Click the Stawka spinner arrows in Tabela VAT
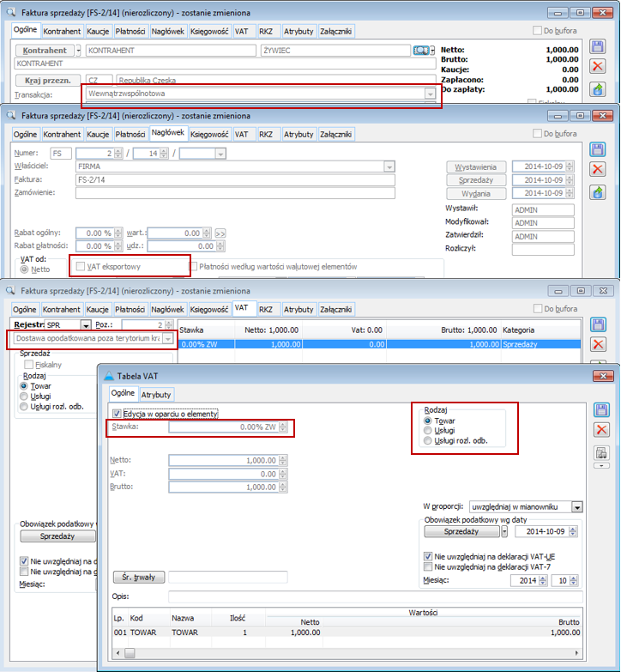Screen dimensions: 621x672 (x=283, y=427)
